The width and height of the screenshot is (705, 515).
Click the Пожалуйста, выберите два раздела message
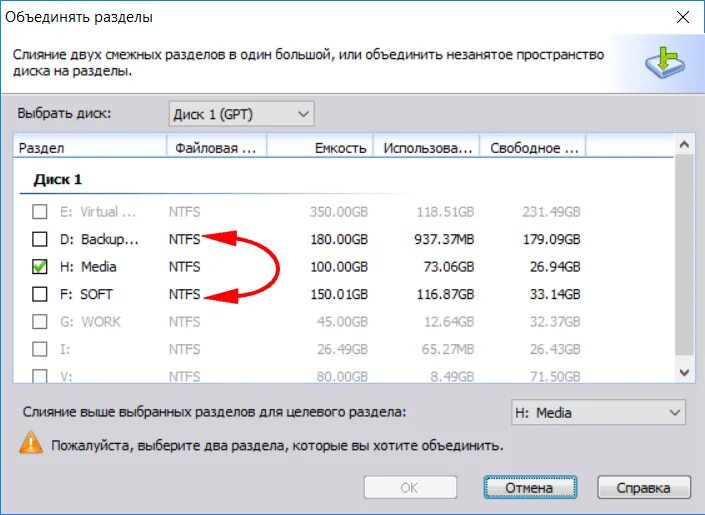click(x=277, y=445)
